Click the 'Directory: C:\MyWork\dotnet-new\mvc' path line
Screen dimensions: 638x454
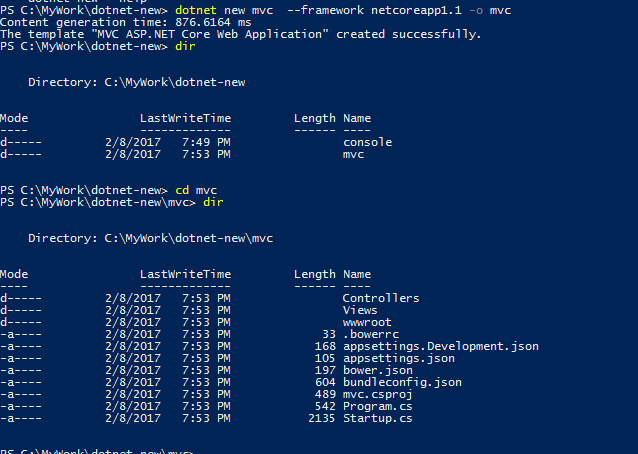point(150,238)
